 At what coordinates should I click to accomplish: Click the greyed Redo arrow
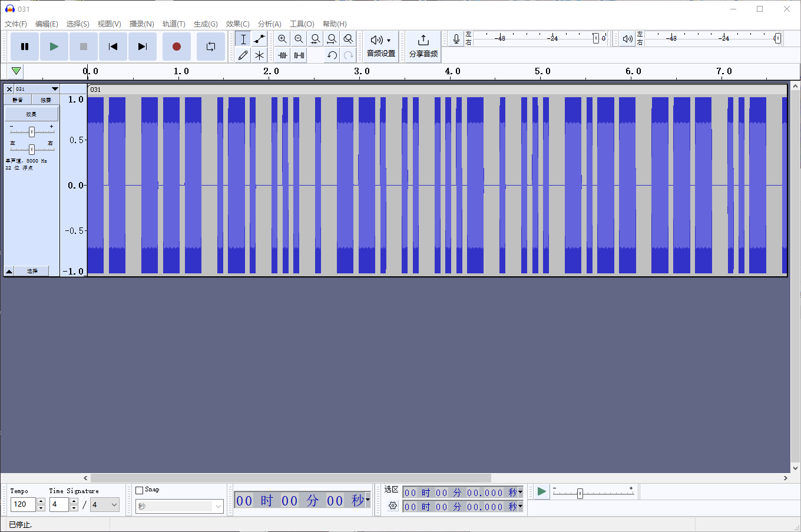tap(349, 55)
